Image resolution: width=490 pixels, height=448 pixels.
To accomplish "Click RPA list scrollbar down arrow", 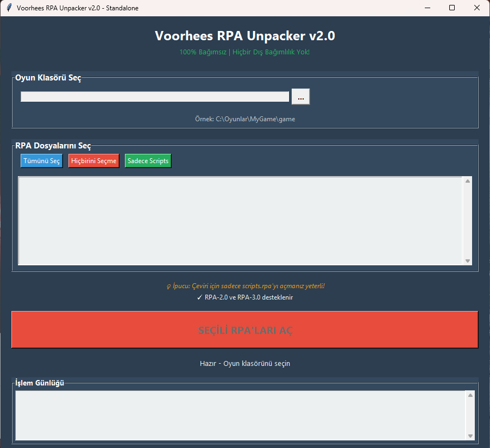I will [x=468, y=261].
